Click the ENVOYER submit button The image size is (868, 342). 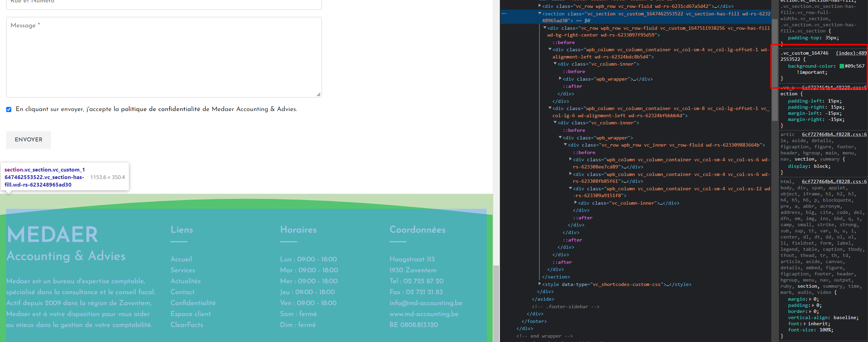[28, 140]
